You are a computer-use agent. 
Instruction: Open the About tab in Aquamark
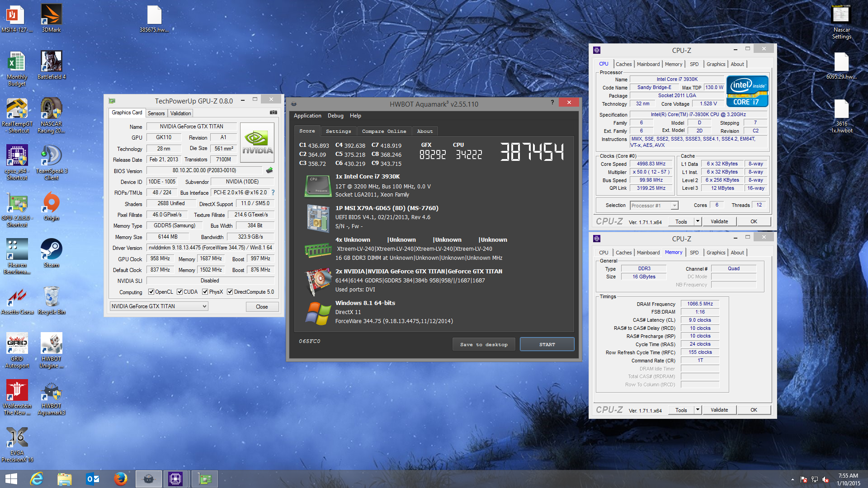tap(425, 131)
